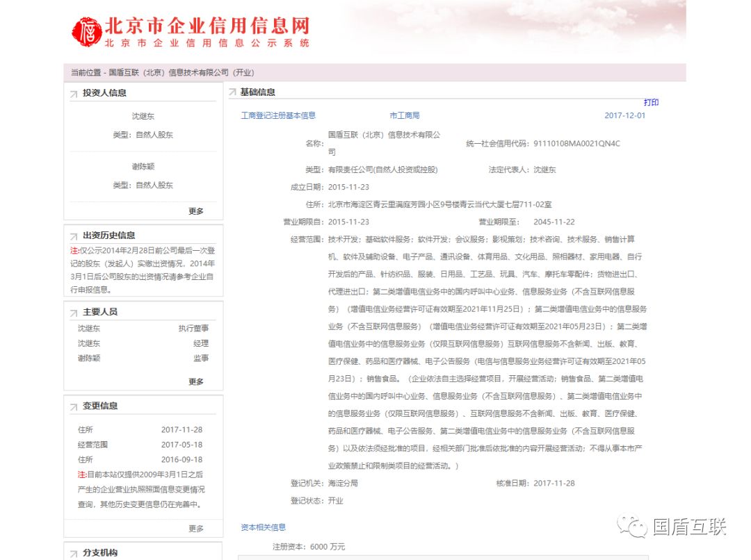Screen dimensions: 751x560
Task: Click 更多 under the 投资人信息 panel
Action: pyautogui.click(x=197, y=211)
